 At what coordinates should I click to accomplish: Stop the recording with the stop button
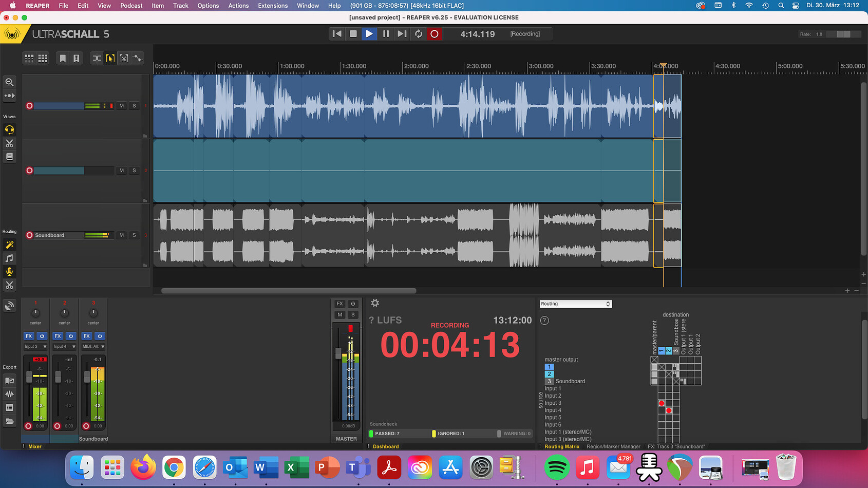pyautogui.click(x=353, y=34)
